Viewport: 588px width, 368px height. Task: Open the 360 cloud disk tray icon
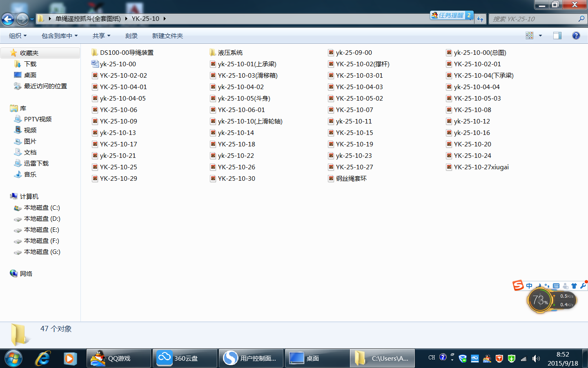pyautogui.click(x=475, y=359)
